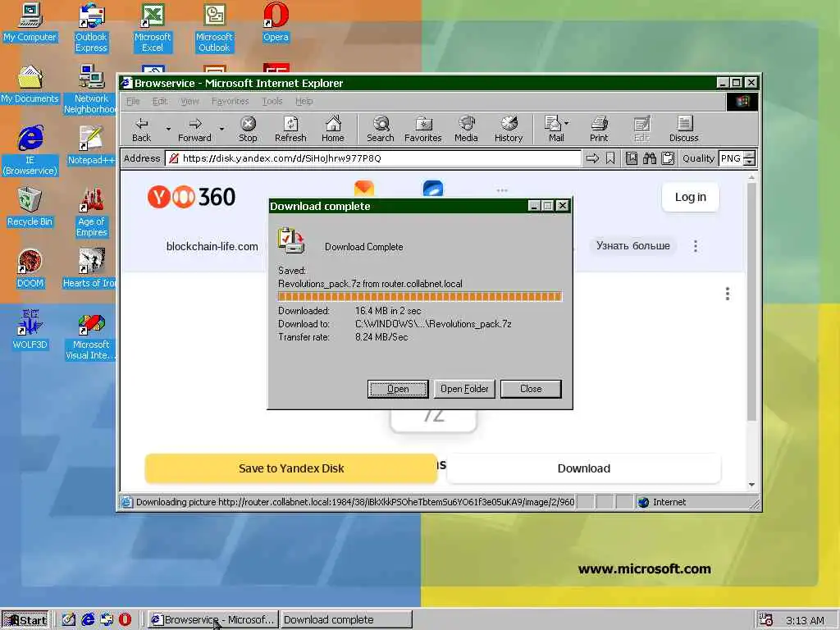Click the Discuss toolbar icon

[x=684, y=129]
